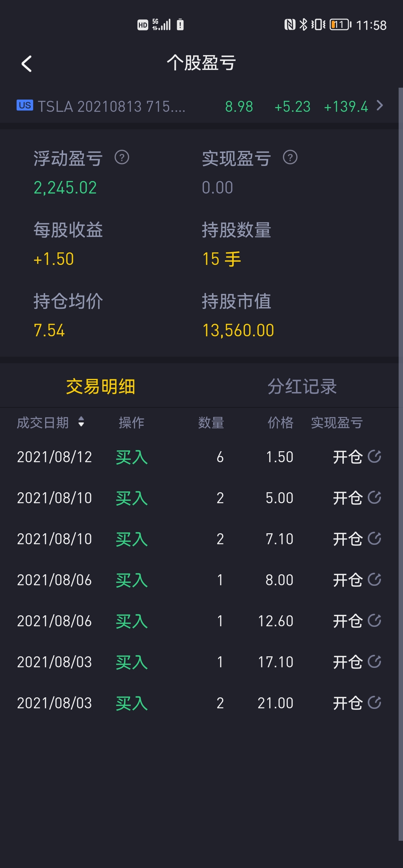
Task: Tap share icon on 2021/08/12 trade row
Action: click(x=374, y=456)
